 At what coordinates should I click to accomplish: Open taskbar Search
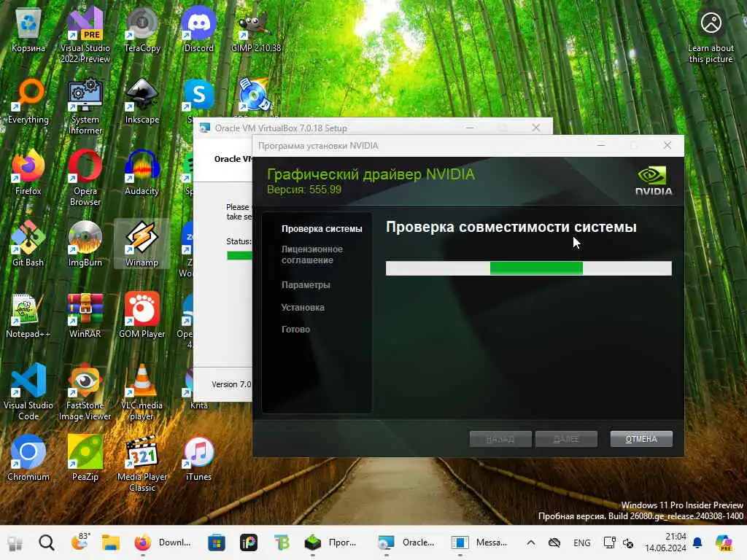(x=46, y=542)
